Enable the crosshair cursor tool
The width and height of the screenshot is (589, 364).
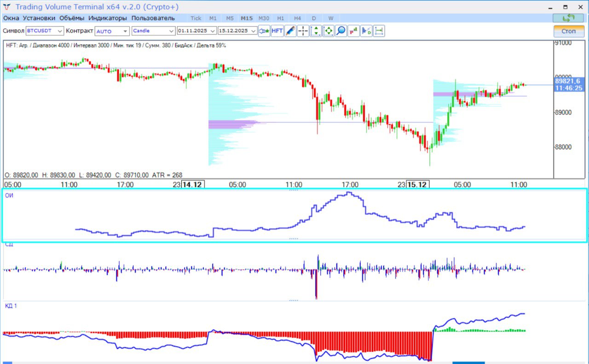[x=303, y=31]
